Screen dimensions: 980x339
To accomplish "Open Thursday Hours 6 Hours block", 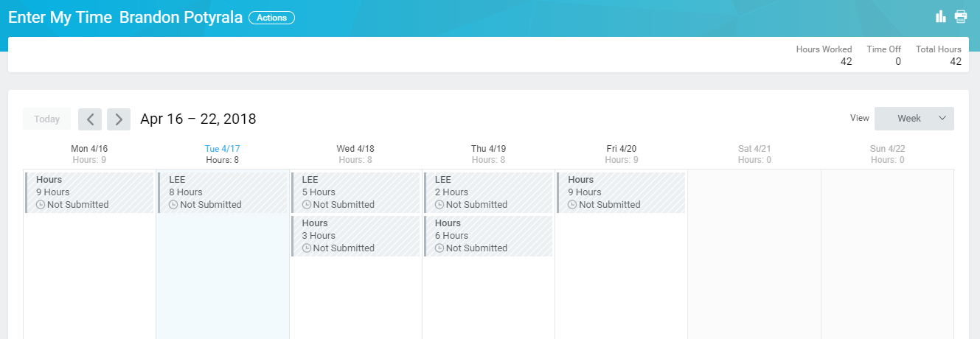I will (488, 236).
